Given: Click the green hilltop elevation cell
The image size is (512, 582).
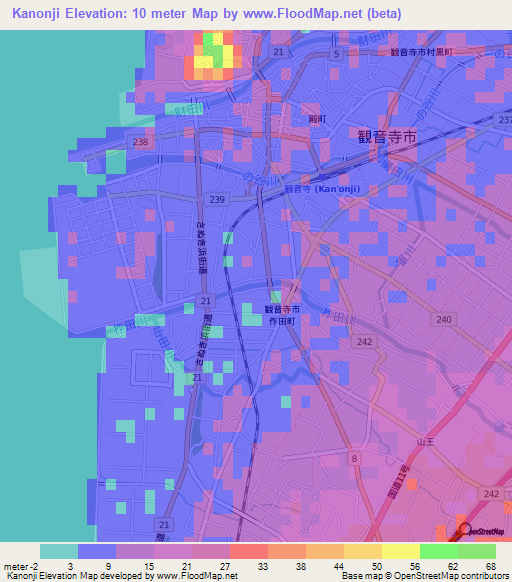Looking at the screenshot, I should pyautogui.click(x=213, y=49).
